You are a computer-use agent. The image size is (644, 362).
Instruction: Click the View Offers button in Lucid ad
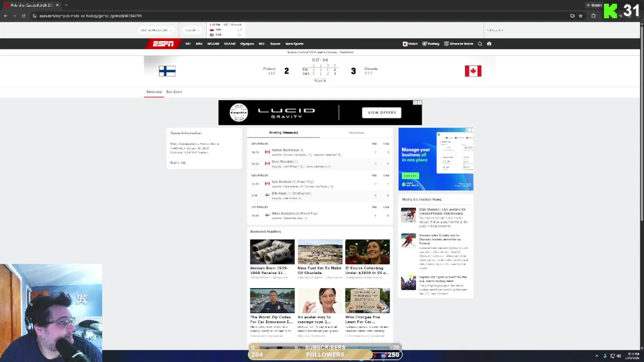(x=382, y=113)
